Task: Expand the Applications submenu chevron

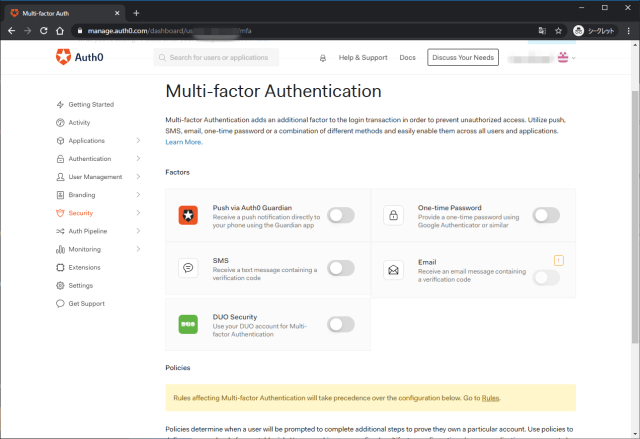Action: coord(138,140)
